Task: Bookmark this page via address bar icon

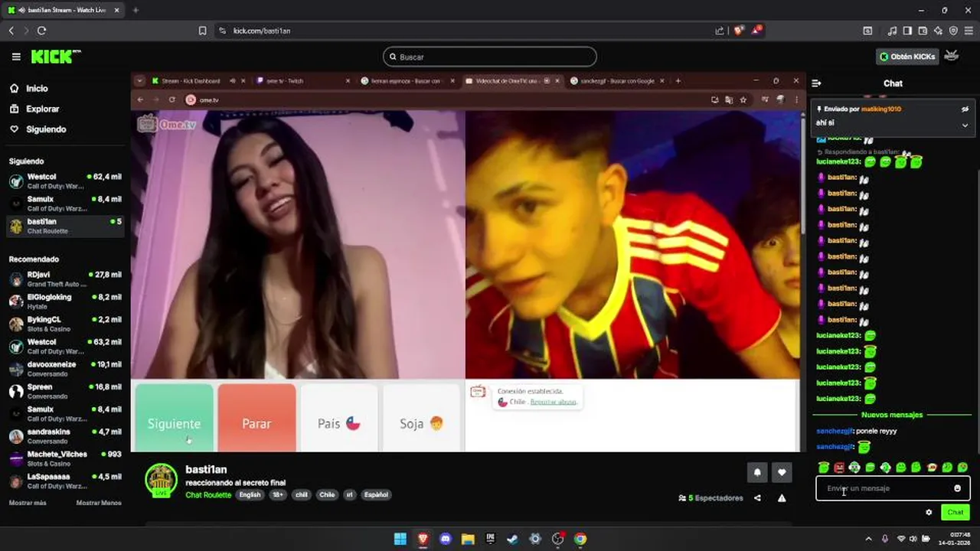Action: [x=202, y=31]
